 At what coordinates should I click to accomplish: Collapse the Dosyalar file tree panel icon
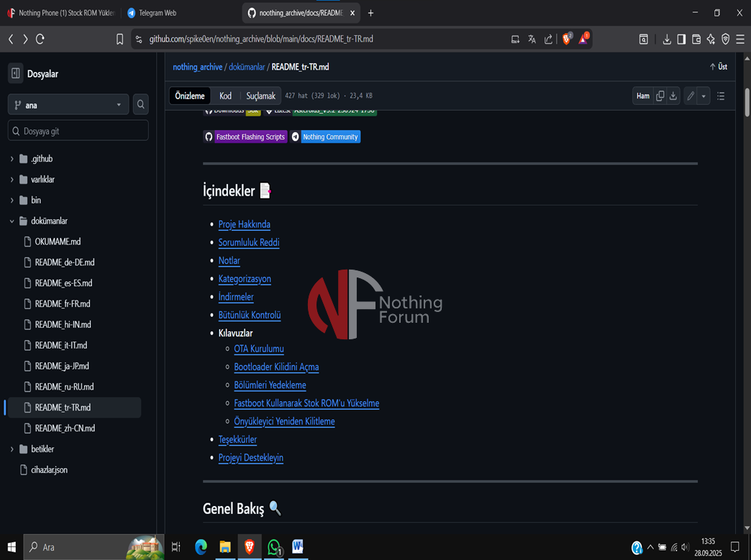(x=16, y=73)
